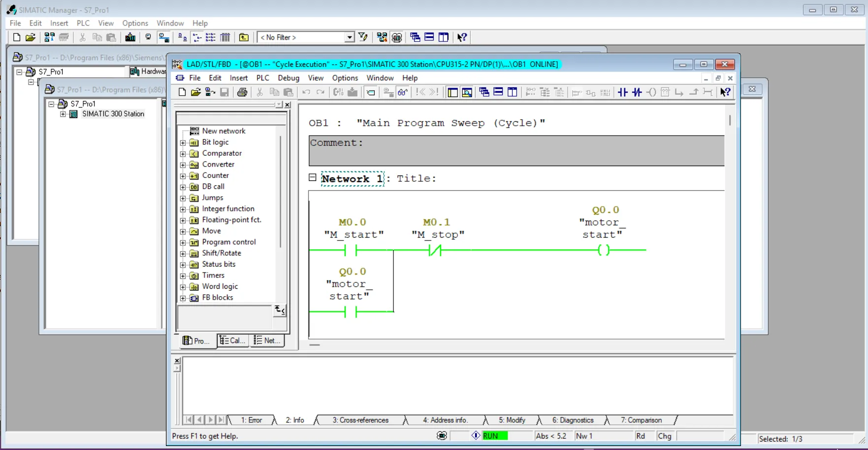
Task: Select Large Icons view in SIMATIC Manager toolbar
Action: coord(182,37)
